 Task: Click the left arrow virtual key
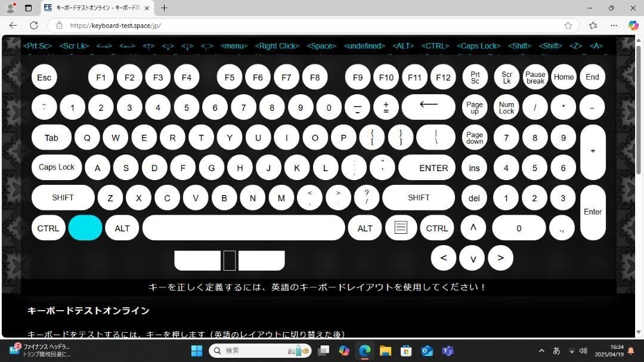(443, 258)
